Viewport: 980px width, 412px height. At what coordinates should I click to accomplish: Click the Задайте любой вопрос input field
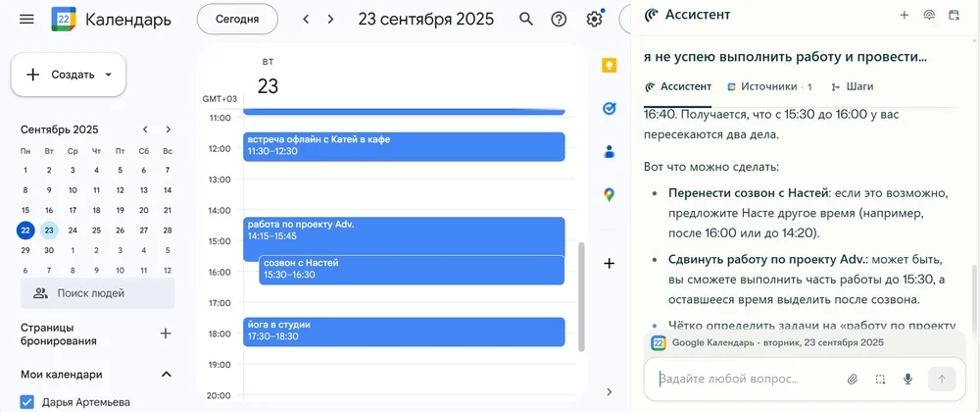745,379
